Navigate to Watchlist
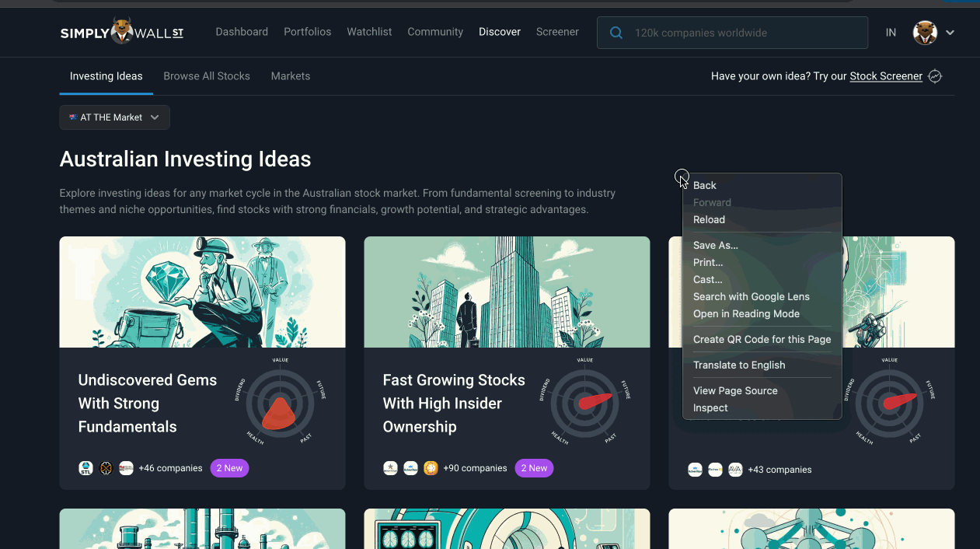Screen dimensions: 980x549 pos(369,32)
